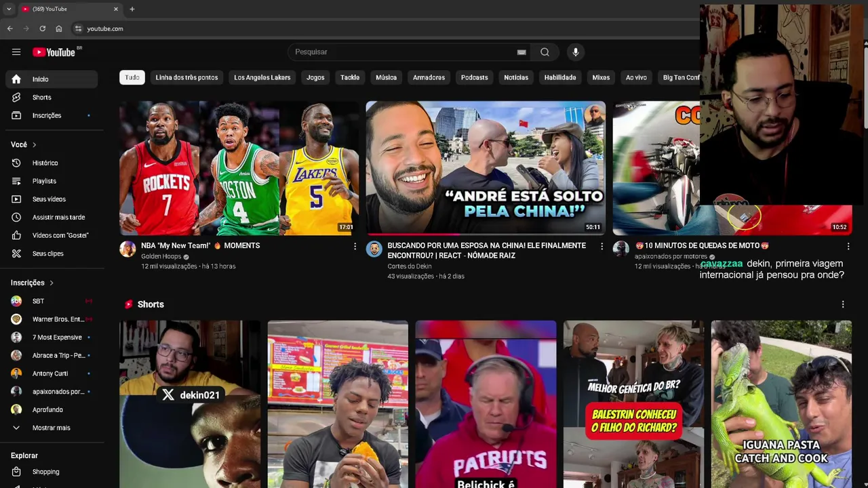This screenshot has height=488, width=868.
Task: Click Cortes do Dekin channel avatar
Action: [x=374, y=249]
